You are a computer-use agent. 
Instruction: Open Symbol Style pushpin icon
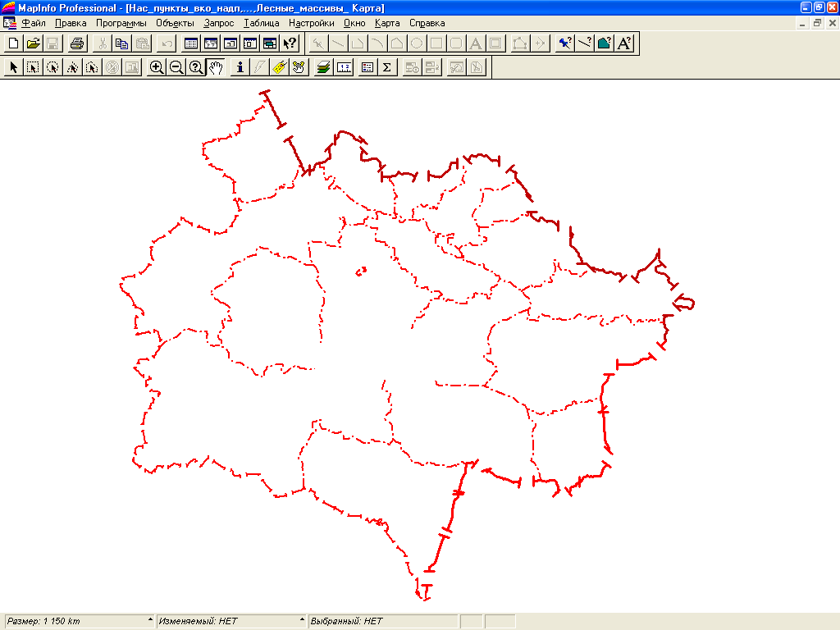click(564, 43)
